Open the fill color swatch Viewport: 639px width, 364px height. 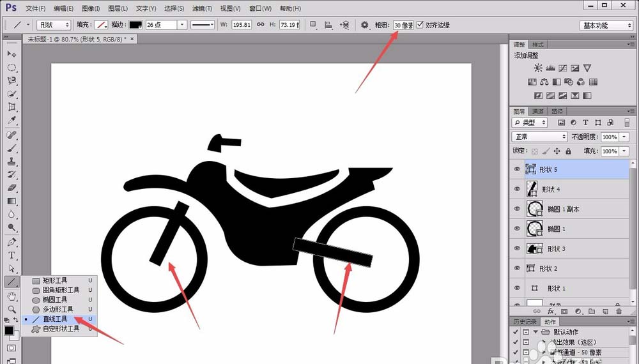click(x=100, y=25)
